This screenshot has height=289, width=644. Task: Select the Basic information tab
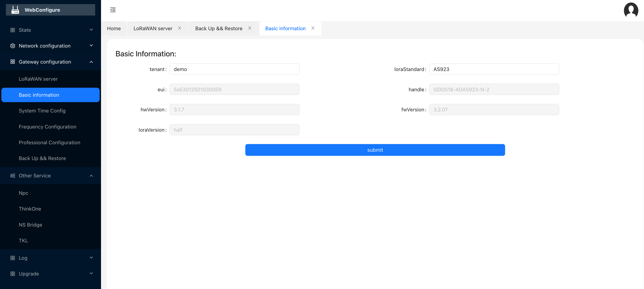pyautogui.click(x=285, y=28)
